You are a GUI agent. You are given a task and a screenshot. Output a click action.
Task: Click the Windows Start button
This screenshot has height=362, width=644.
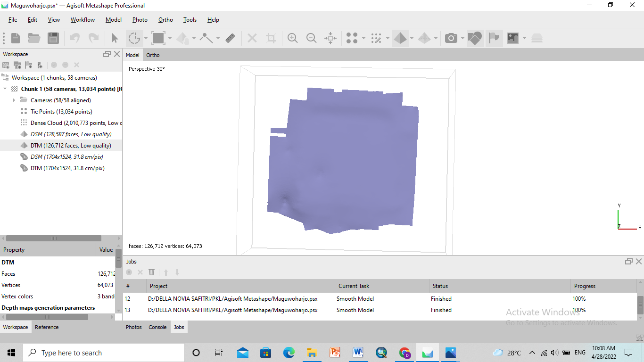[x=11, y=353]
